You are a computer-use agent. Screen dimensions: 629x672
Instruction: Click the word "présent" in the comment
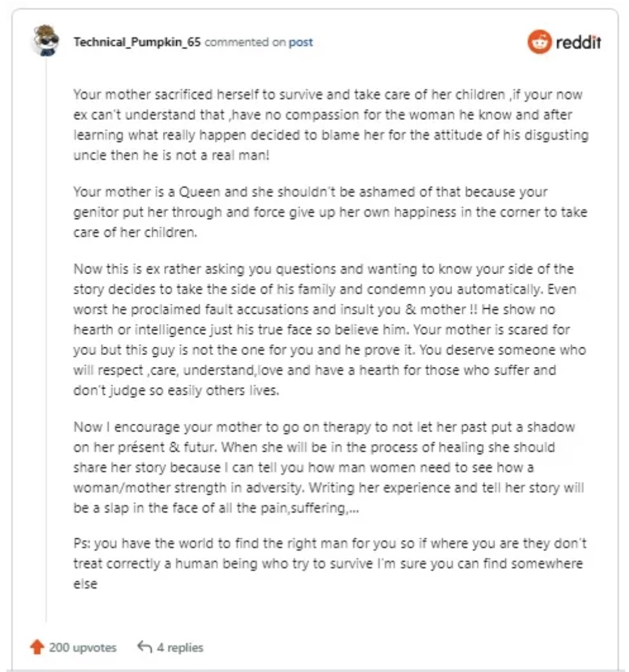click(x=191, y=447)
